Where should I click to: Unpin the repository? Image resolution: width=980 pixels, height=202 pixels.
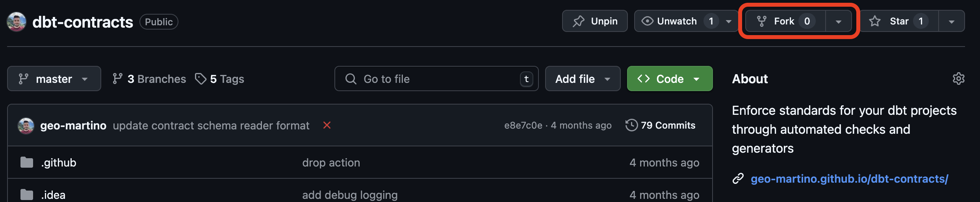(595, 21)
